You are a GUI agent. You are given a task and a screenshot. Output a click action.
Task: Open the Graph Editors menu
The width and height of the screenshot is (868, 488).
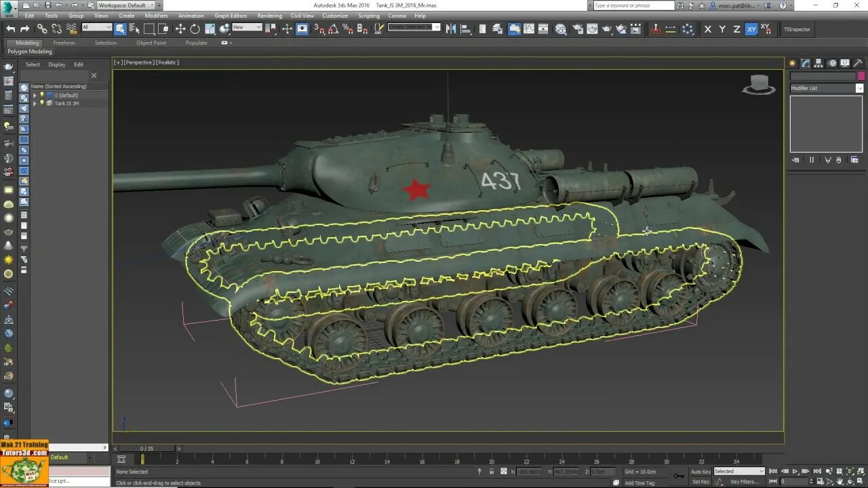[x=231, y=16]
